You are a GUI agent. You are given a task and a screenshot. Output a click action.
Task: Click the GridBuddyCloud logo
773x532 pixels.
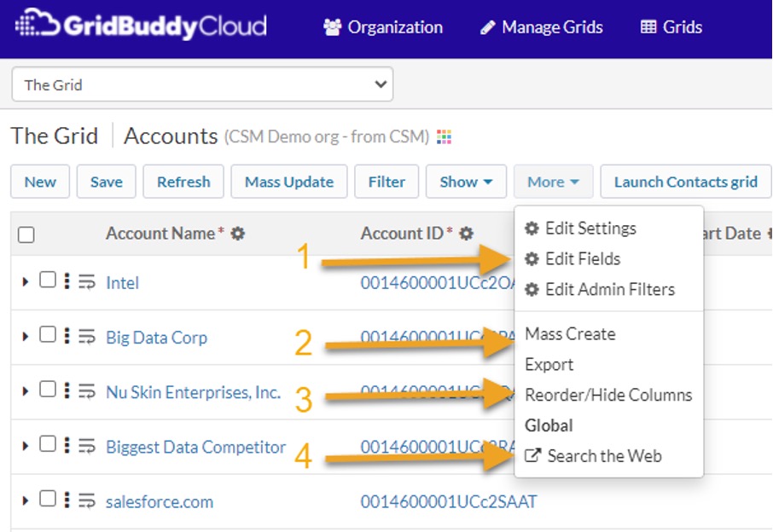pos(141,26)
